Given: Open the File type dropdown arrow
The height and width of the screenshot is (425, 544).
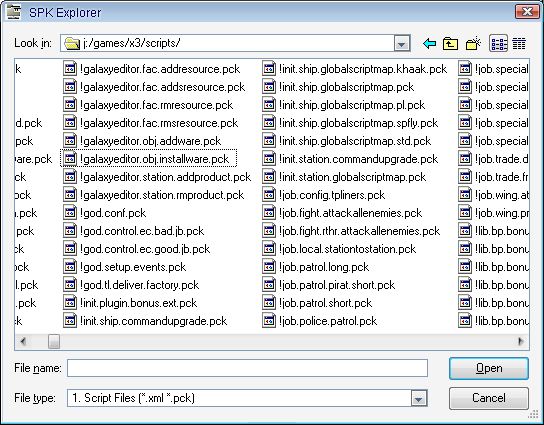Looking at the screenshot, I should [x=419, y=398].
